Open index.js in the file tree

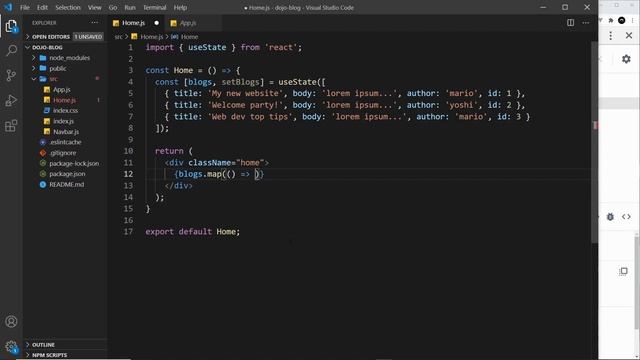[x=63, y=121]
